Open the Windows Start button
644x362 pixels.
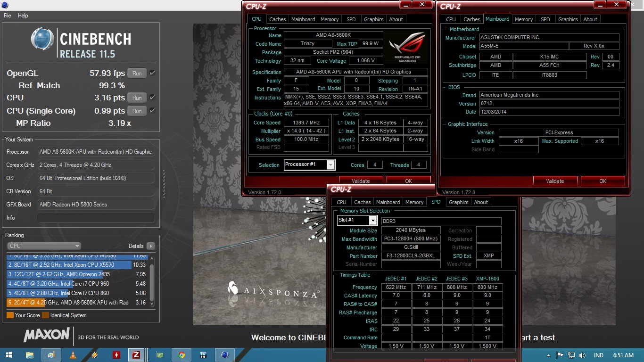pyautogui.click(x=9, y=355)
